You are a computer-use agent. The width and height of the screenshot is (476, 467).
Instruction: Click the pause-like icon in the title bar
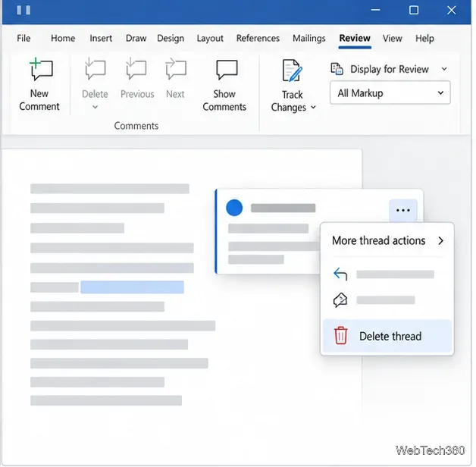(x=23, y=10)
